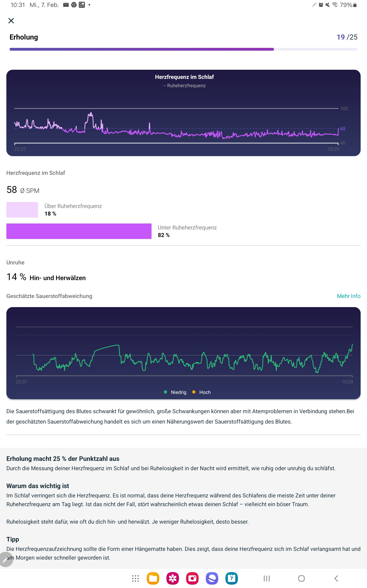Close the Erholung details screen
Viewport: 367px width, 588px height.
(11, 21)
